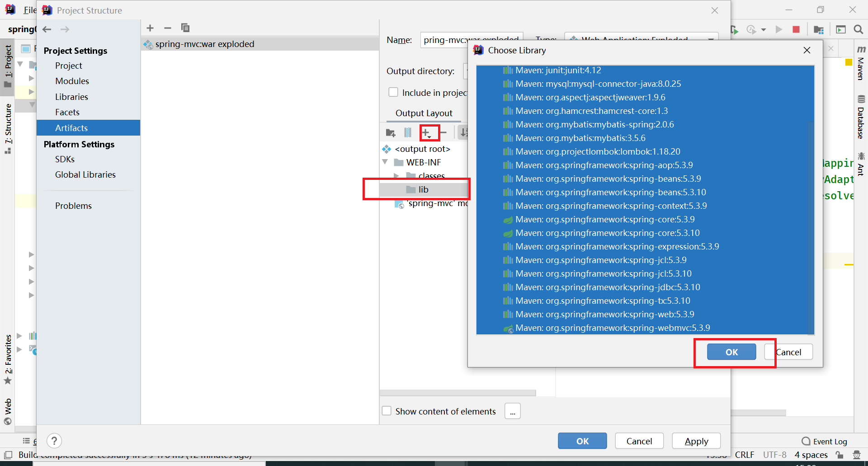Select the output root node
This screenshot has width=868, height=466.
pyautogui.click(x=416, y=149)
